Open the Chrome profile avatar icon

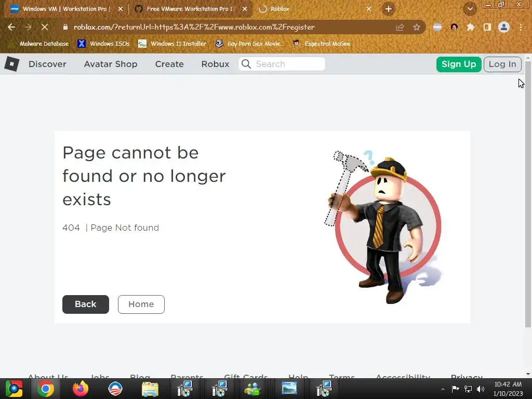(504, 27)
